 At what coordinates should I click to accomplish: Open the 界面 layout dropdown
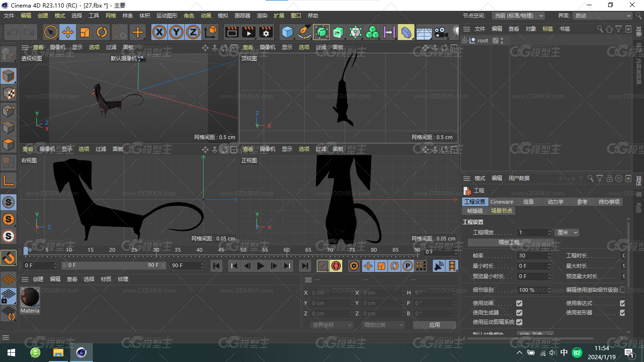pos(602,16)
